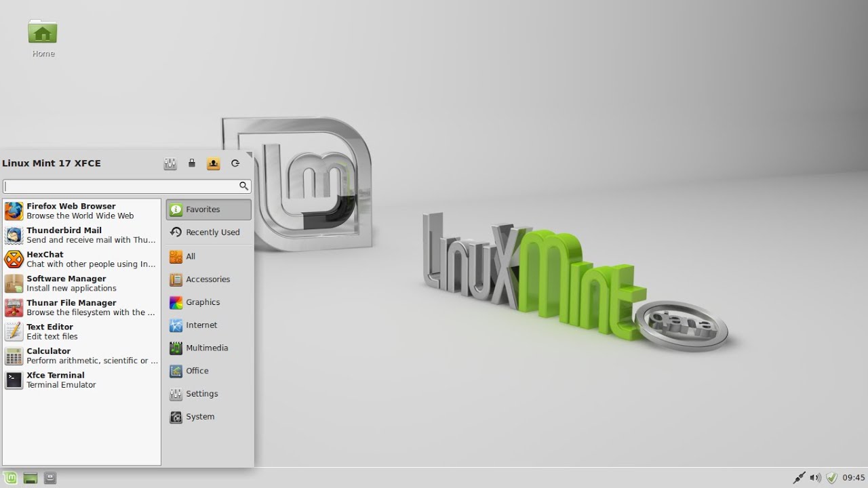Launch the Calculator application

coord(81,356)
